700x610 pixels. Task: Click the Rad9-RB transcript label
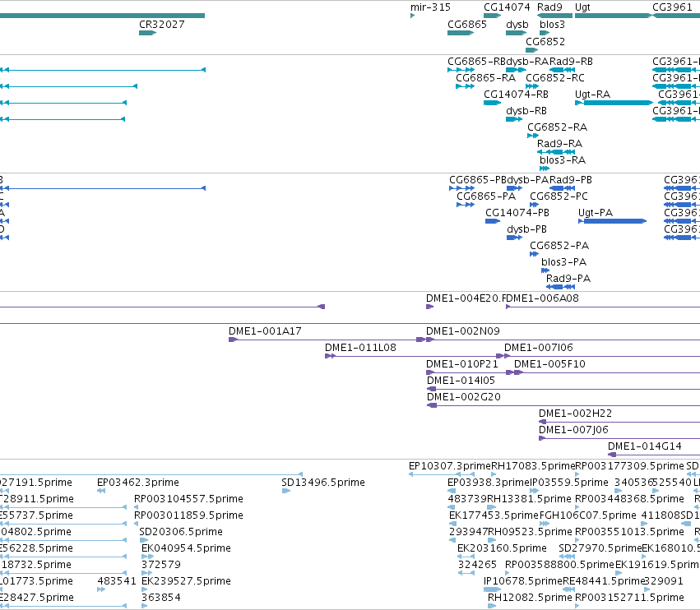point(571,61)
